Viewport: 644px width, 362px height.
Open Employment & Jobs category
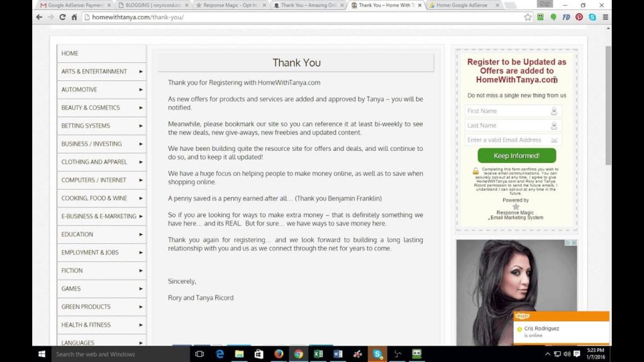[x=101, y=252]
